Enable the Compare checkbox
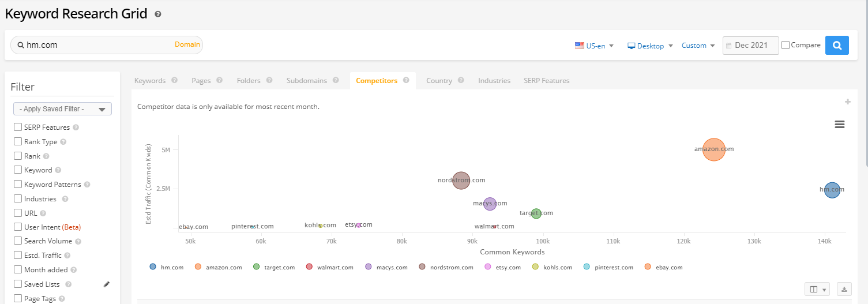 click(x=786, y=45)
